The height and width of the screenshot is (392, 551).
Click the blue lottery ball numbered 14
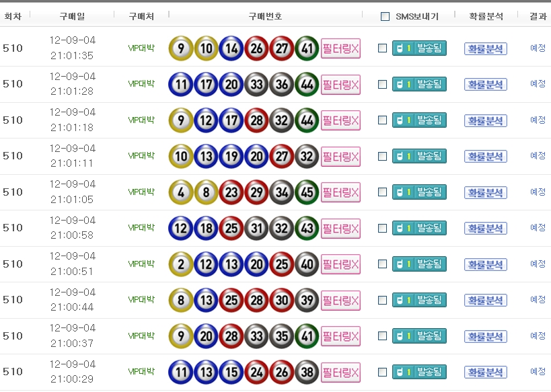pos(231,48)
